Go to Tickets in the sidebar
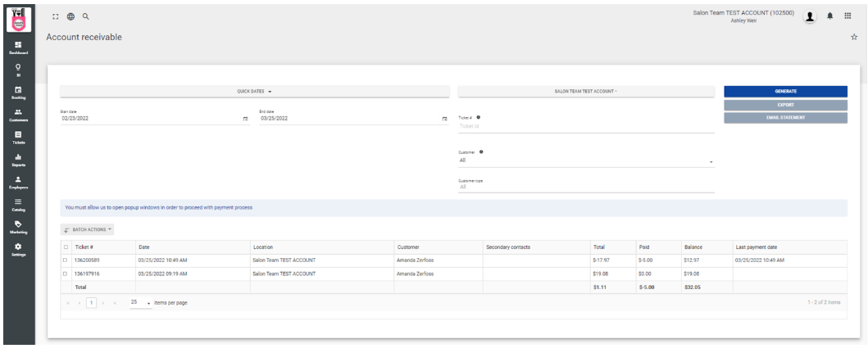 coord(17,138)
